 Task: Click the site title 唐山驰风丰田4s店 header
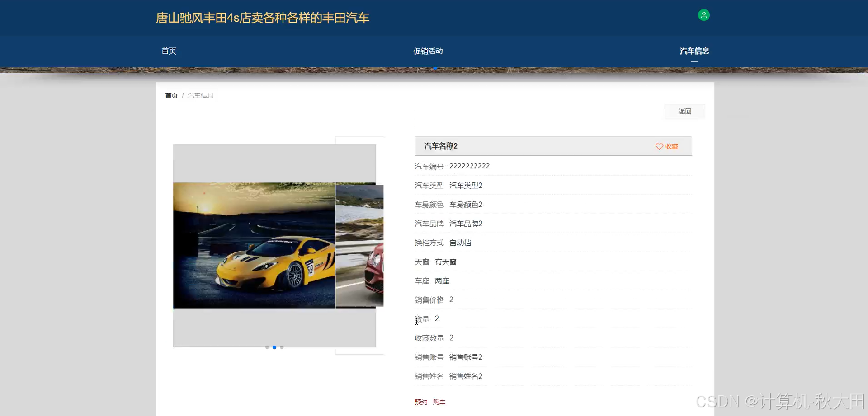[262, 18]
